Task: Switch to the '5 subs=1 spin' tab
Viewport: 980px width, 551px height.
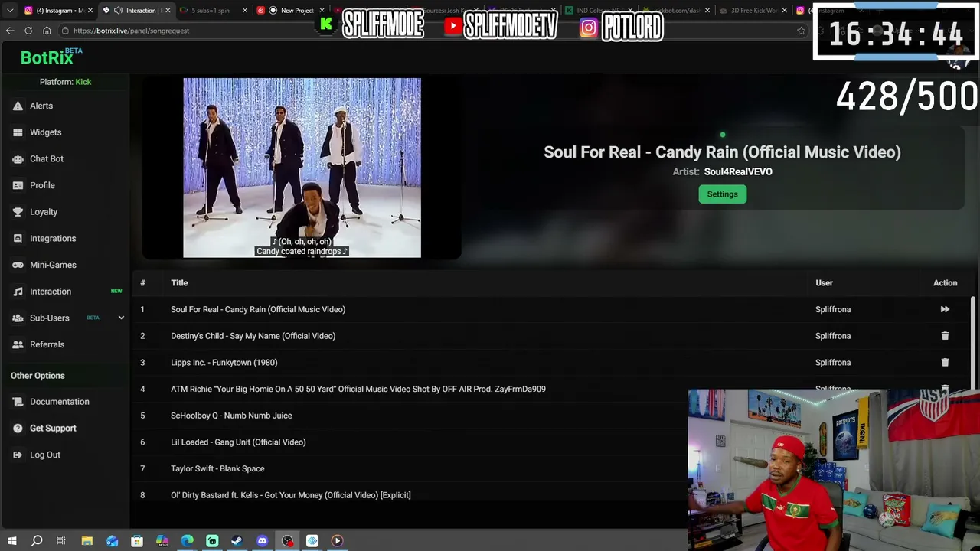Action: pyautogui.click(x=214, y=11)
